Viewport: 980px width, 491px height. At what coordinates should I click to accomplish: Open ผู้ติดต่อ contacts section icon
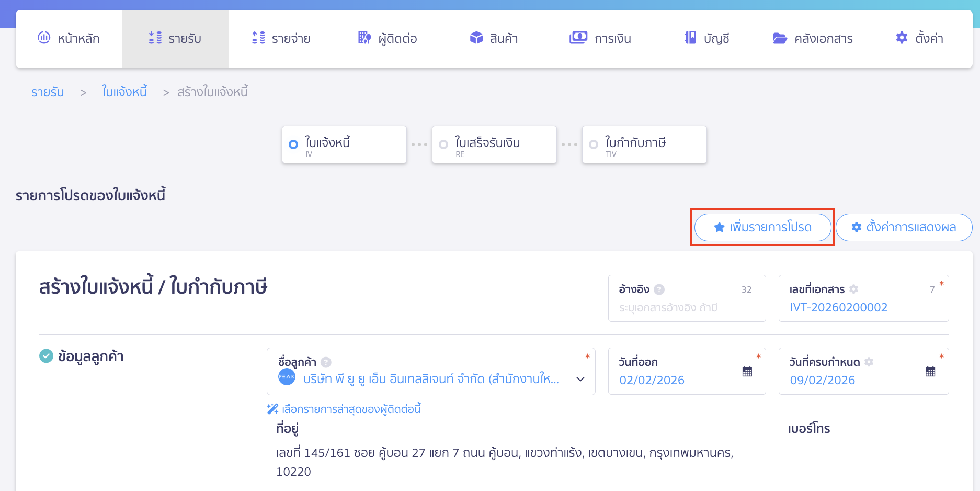click(x=364, y=38)
